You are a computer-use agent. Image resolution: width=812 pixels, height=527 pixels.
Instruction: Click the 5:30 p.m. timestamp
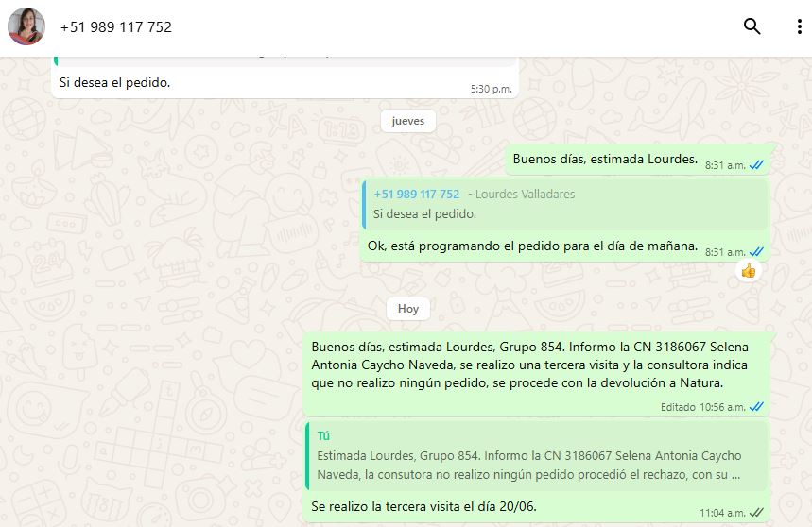pos(491,89)
